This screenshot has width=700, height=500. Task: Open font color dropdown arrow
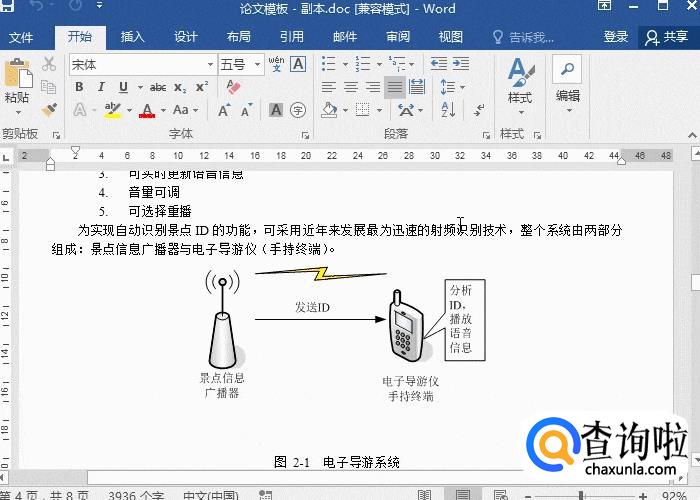[163, 110]
